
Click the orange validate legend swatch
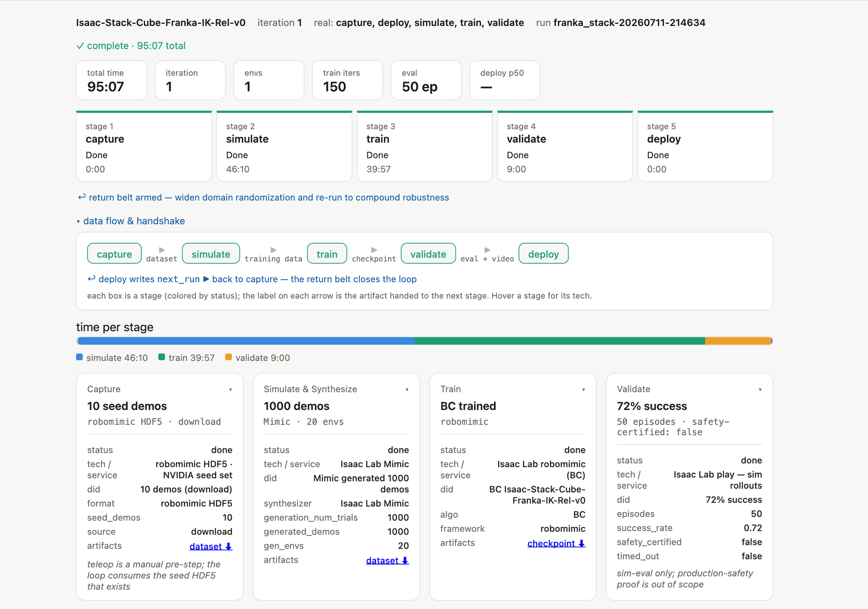229,357
